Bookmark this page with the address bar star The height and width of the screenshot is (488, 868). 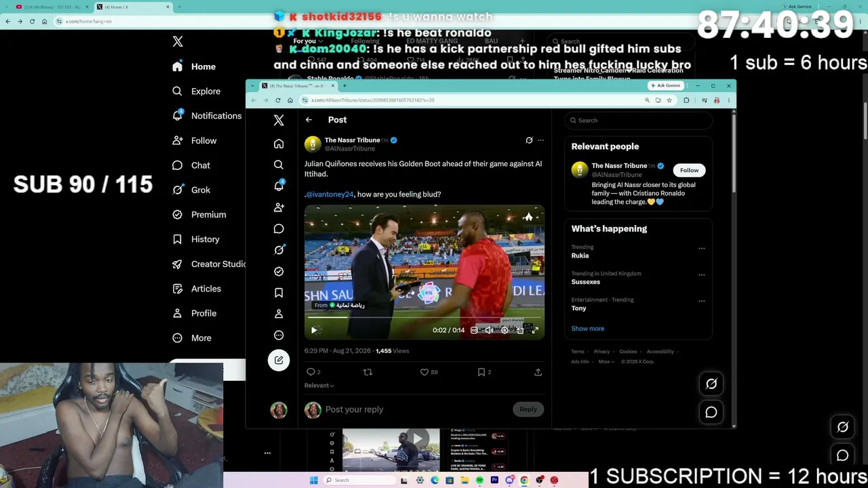[669, 100]
